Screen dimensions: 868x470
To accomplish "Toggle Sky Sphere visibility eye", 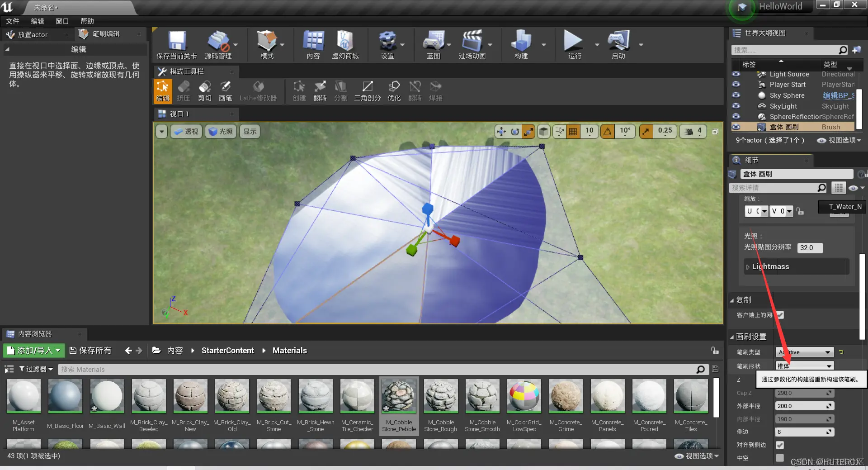I will [x=736, y=95].
